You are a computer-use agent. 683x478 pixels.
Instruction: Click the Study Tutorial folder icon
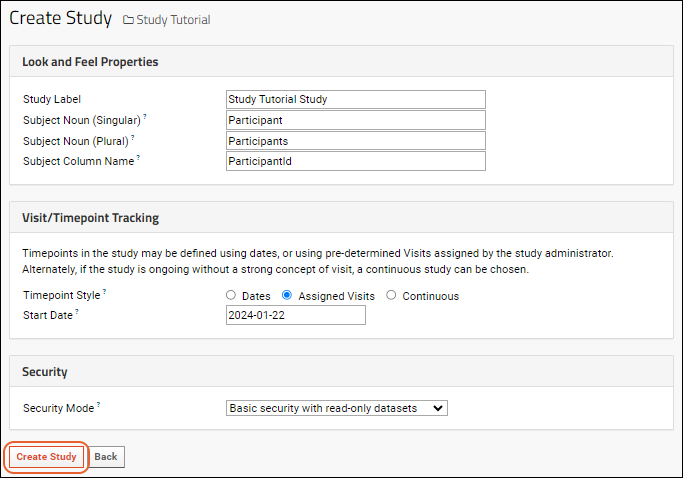128,20
